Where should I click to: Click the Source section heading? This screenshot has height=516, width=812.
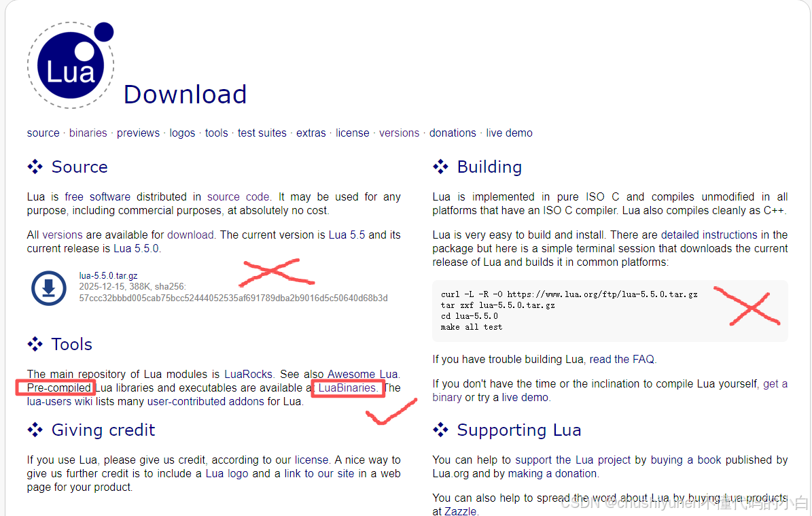pos(80,167)
